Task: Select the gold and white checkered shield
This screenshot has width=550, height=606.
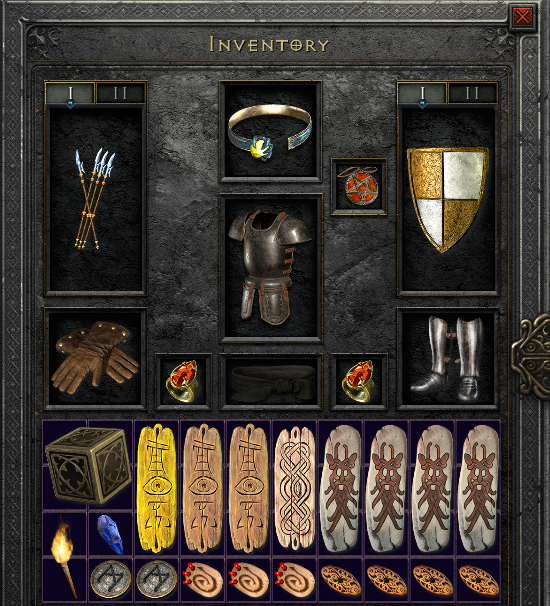Action: click(448, 199)
